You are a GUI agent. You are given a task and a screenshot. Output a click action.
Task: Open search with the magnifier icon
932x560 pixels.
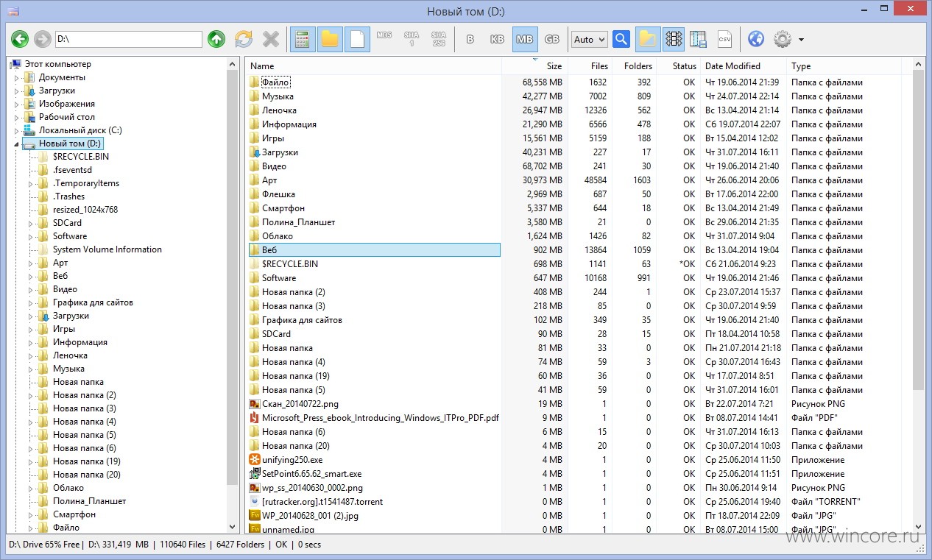[x=621, y=39]
